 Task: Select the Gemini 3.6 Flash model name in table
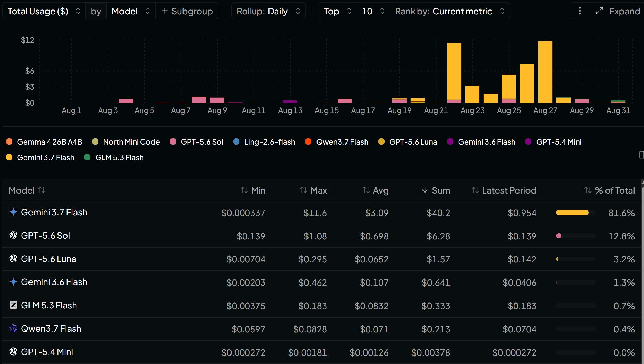54,282
